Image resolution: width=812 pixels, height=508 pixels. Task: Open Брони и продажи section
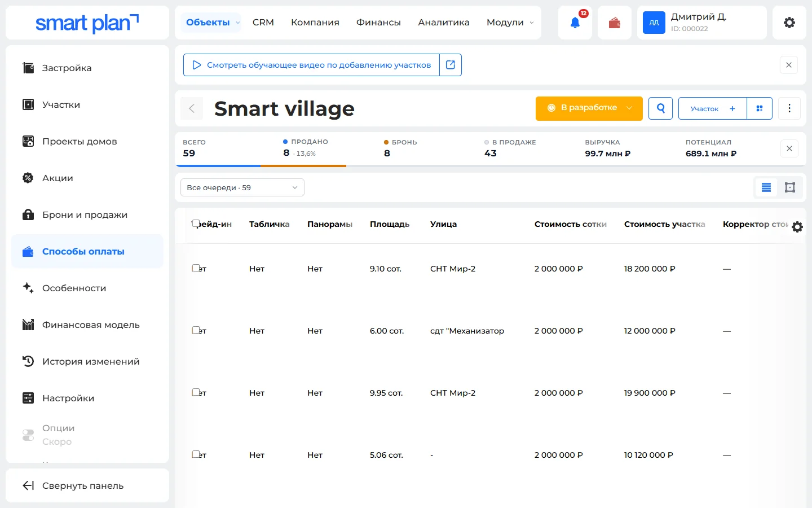(x=87, y=214)
